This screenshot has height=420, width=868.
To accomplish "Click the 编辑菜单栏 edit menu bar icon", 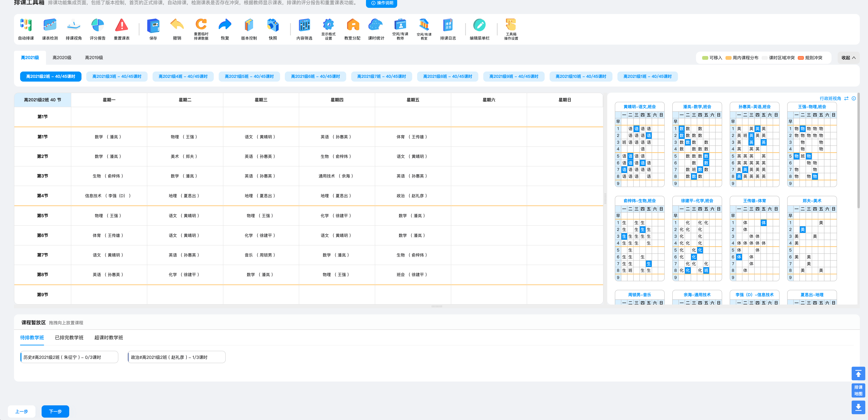I will 480,25.
